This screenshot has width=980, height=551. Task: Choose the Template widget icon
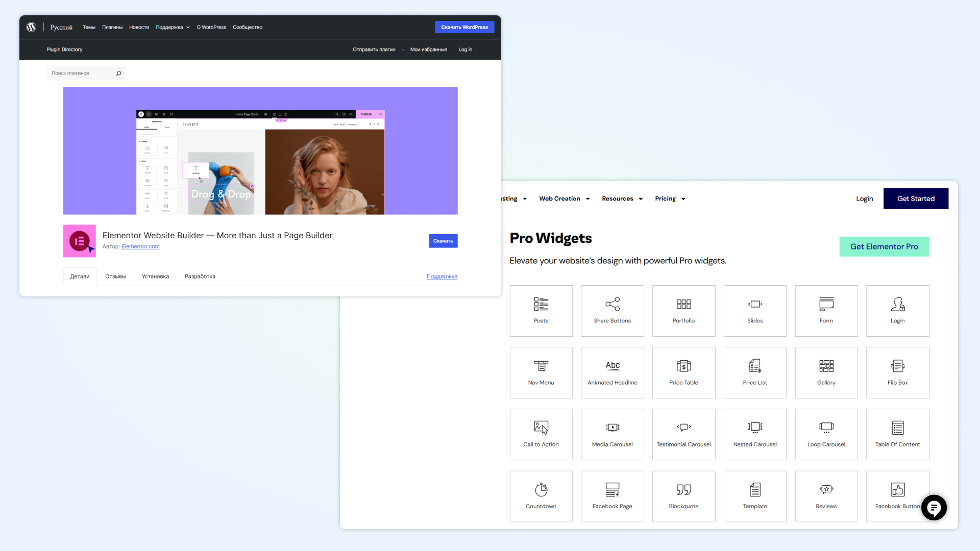pyautogui.click(x=755, y=490)
